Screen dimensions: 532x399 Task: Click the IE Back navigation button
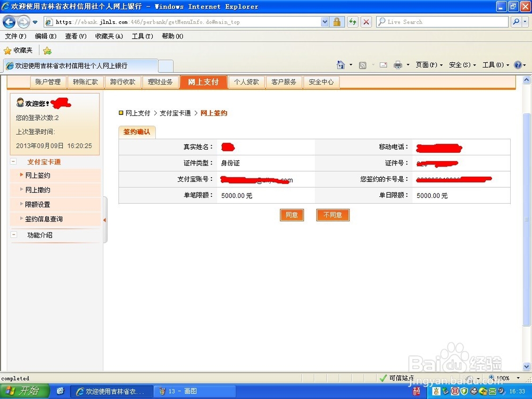pyautogui.click(x=9, y=22)
